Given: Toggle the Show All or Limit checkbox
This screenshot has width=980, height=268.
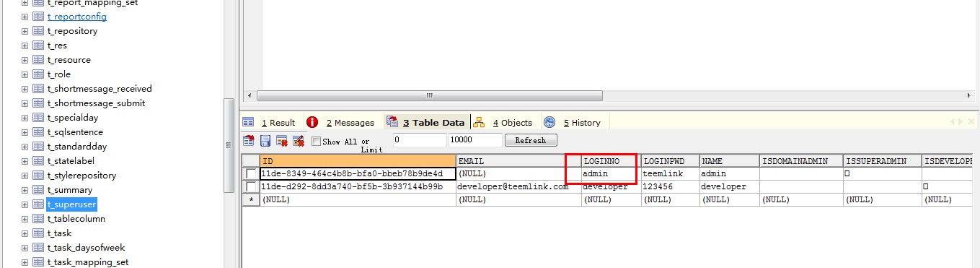Looking at the screenshot, I should click(316, 142).
